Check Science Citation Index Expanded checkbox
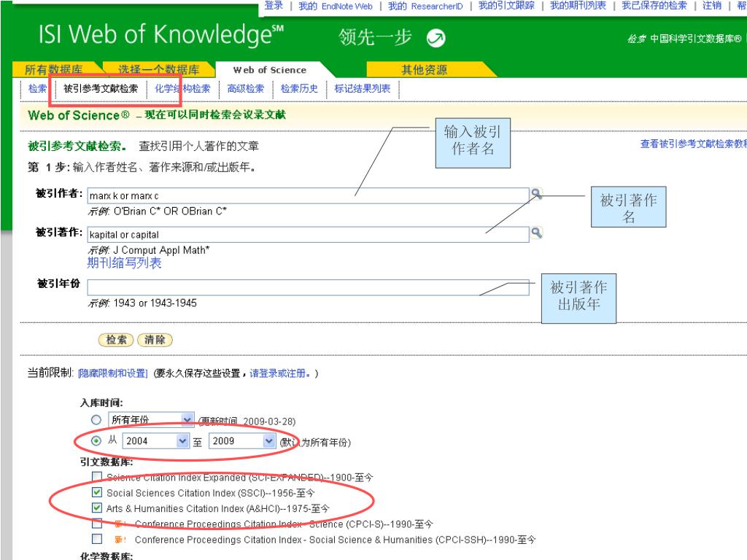The image size is (747, 560). [x=97, y=476]
